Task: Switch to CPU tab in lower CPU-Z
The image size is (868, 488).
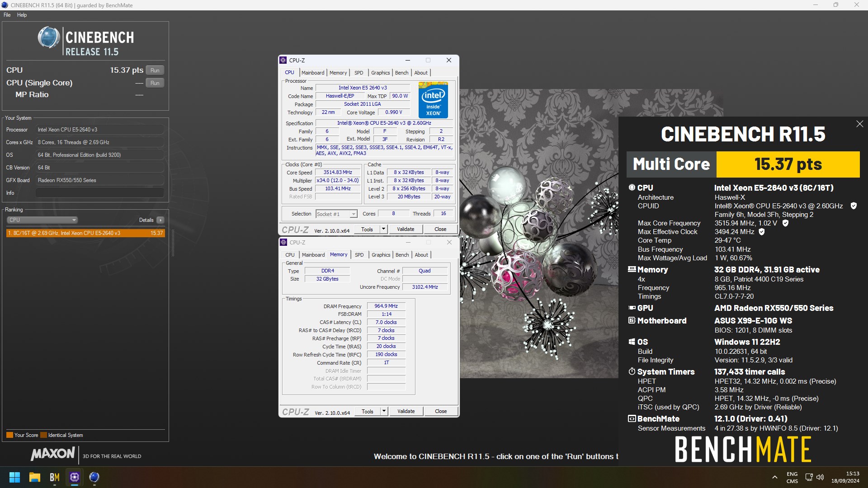Action: pos(290,255)
